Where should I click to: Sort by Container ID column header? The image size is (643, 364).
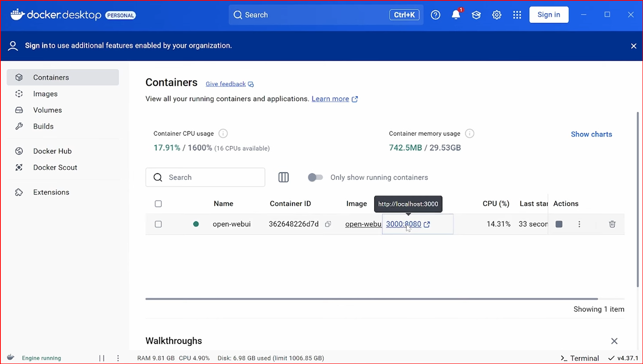[290, 203]
